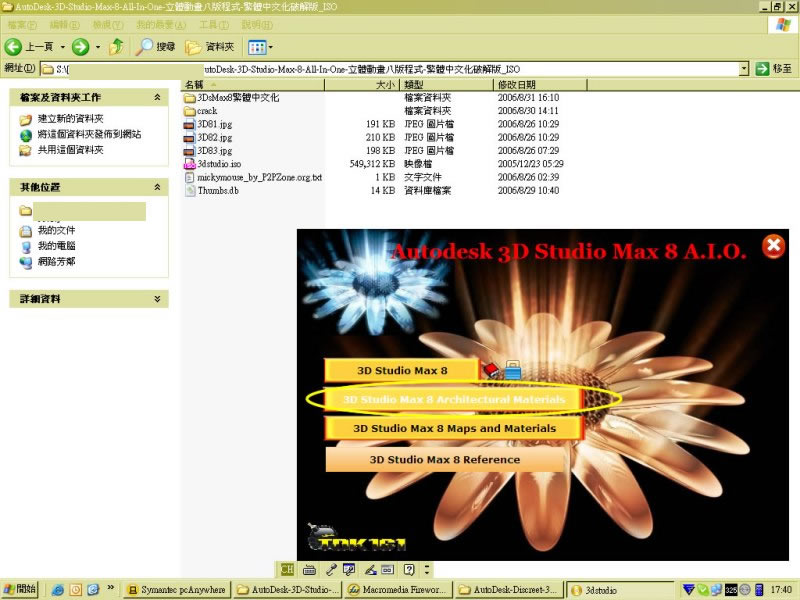Select the 3dstudio.iso disc image icon
This screenshot has width=800, height=600.
click(x=190, y=164)
